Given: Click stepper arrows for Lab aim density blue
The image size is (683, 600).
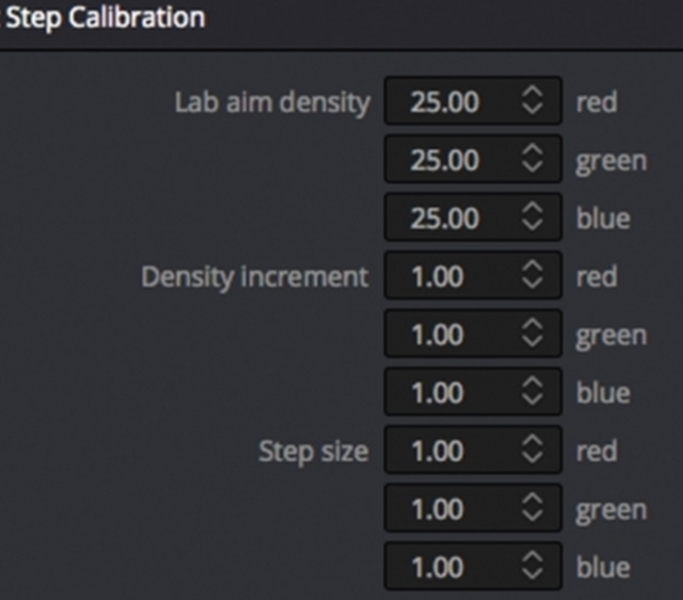Looking at the screenshot, I should [533, 218].
